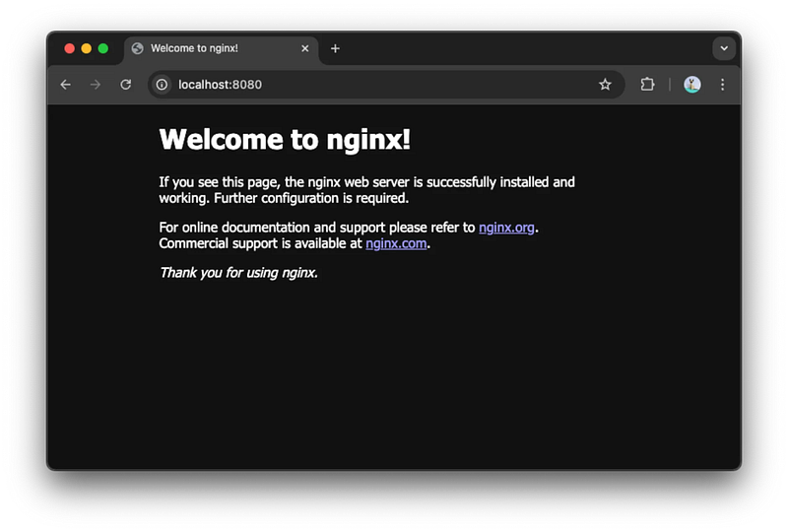This screenshot has height=532, width=788.
Task: Close the window with red button
Action: coord(69,48)
